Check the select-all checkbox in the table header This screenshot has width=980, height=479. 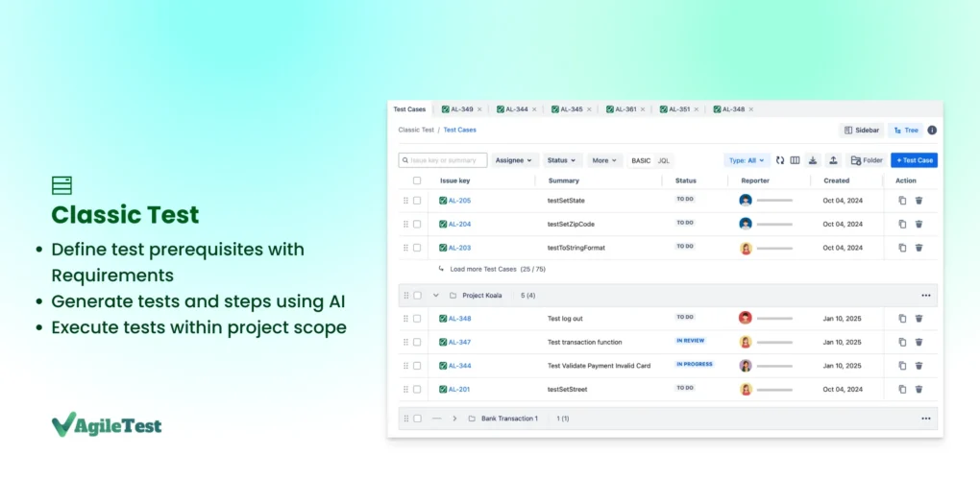[x=417, y=180]
